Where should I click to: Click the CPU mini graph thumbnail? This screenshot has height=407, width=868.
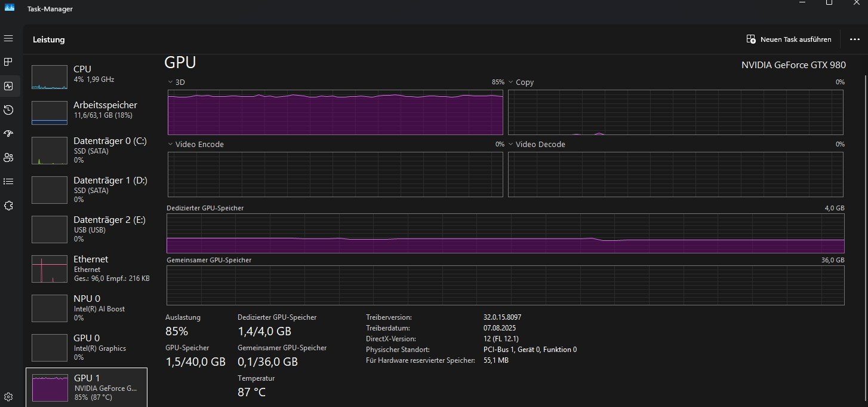point(50,78)
